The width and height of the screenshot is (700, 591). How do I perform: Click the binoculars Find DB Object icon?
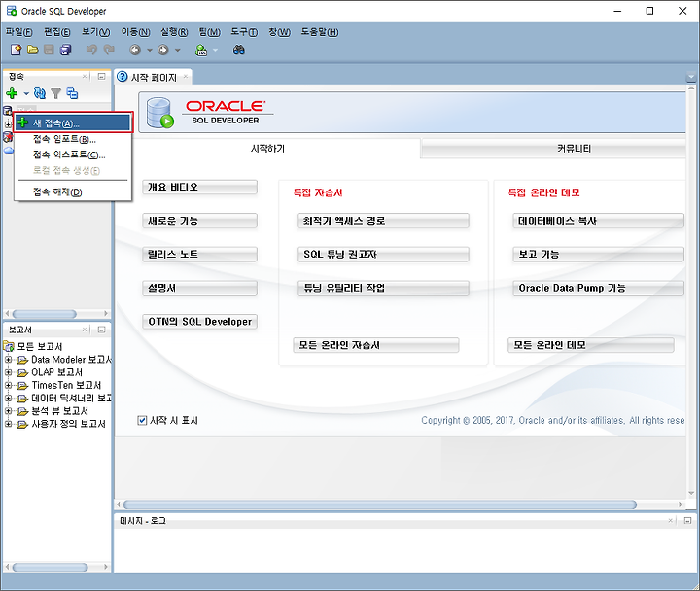coord(239,50)
